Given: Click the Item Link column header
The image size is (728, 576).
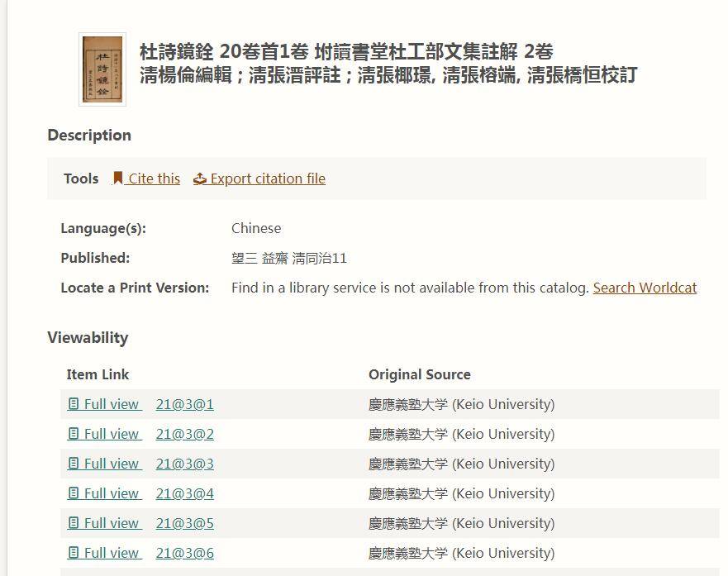Looking at the screenshot, I should pyautogui.click(x=98, y=374).
